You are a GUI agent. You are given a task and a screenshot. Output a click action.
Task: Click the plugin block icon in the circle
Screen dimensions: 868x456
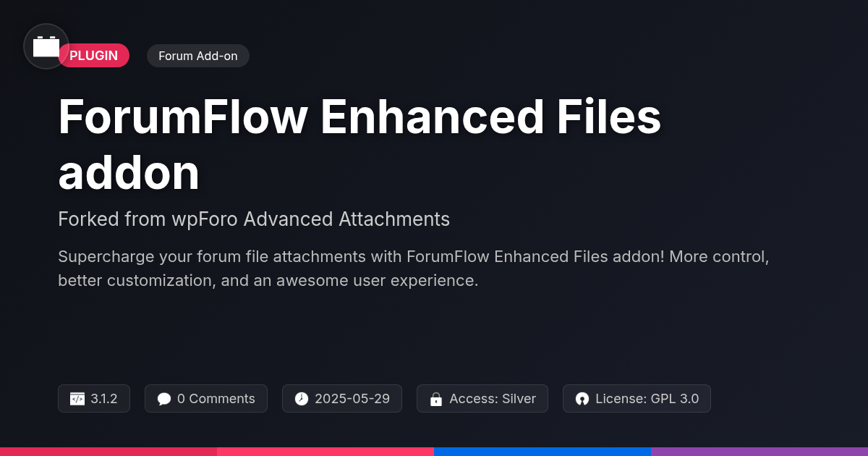click(46, 46)
